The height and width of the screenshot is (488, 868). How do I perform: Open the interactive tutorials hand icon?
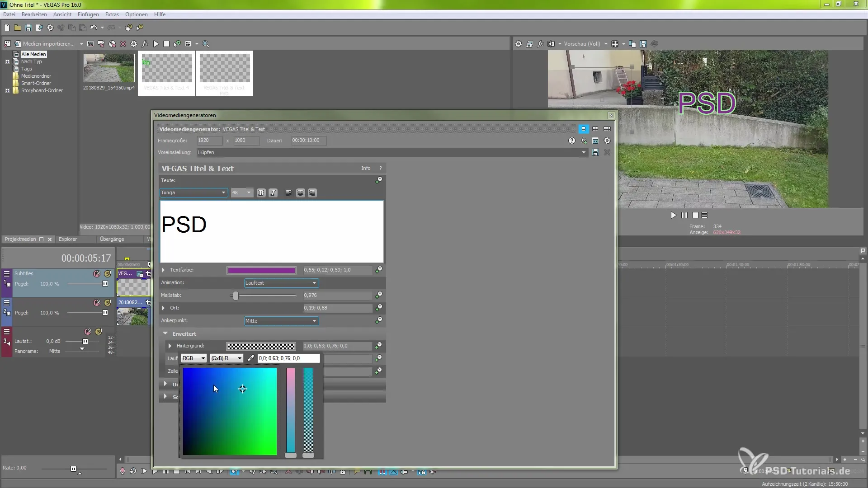[129, 28]
